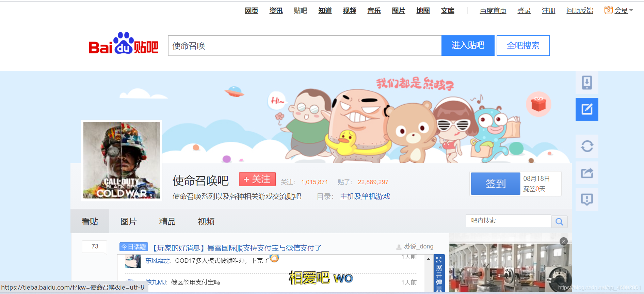Click the forum description 使命召唤系列以及各种相关游戏交流贴吧

[237, 196]
